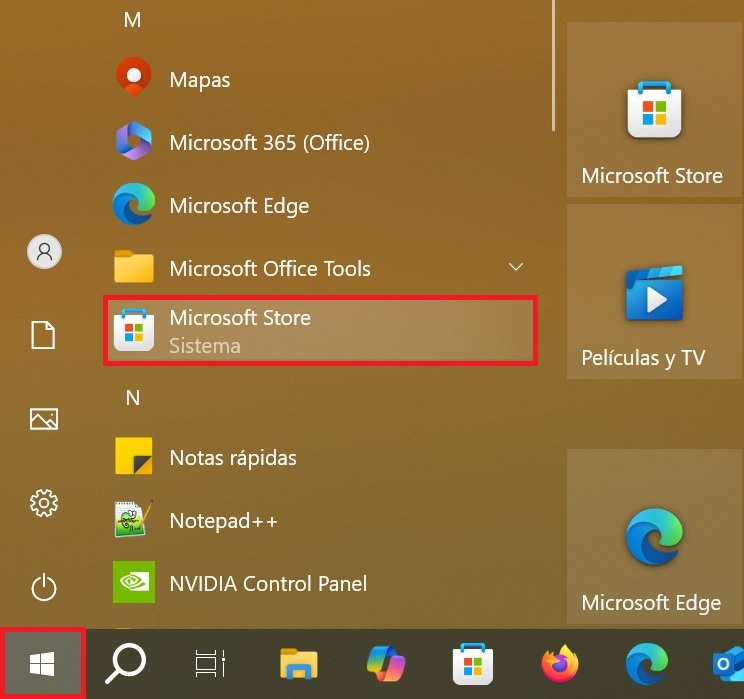The width and height of the screenshot is (744, 699).
Task: Open Microsoft Edge in the app list
Action: [321, 205]
